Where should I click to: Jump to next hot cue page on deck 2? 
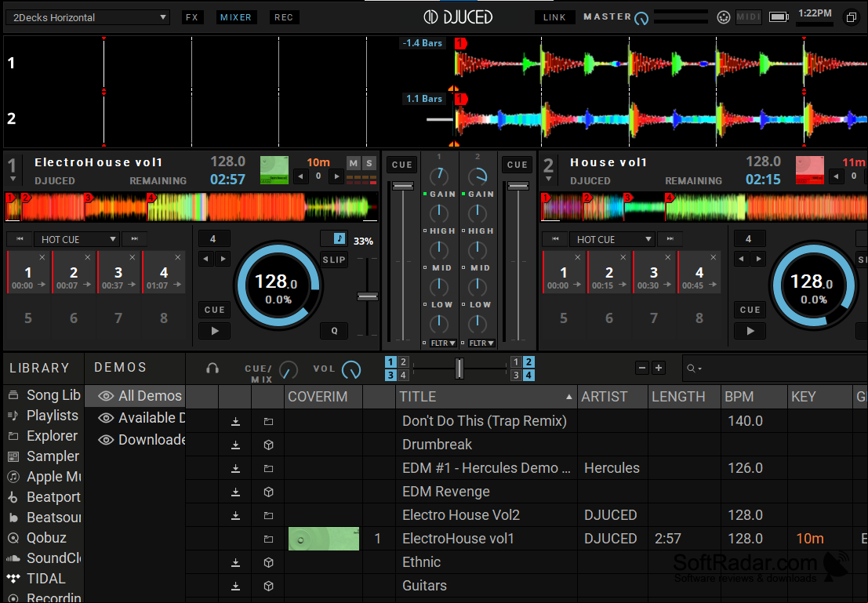click(x=670, y=238)
